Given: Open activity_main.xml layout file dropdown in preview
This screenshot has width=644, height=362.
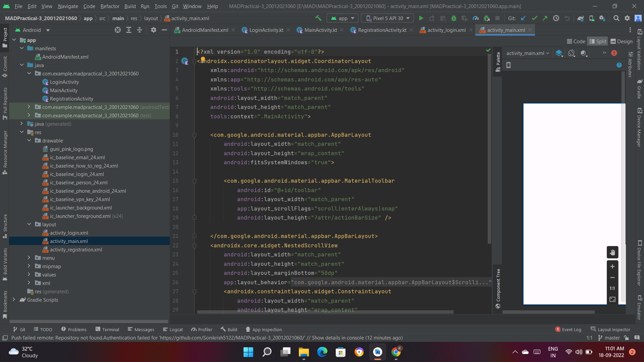Looking at the screenshot, I should pos(528,53).
